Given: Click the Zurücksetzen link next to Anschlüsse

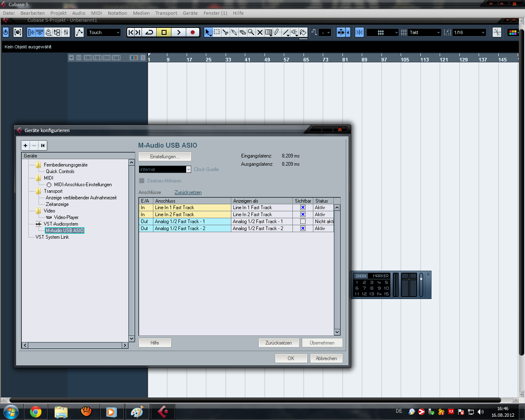Looking at the screenshot, I should point(188,192).
